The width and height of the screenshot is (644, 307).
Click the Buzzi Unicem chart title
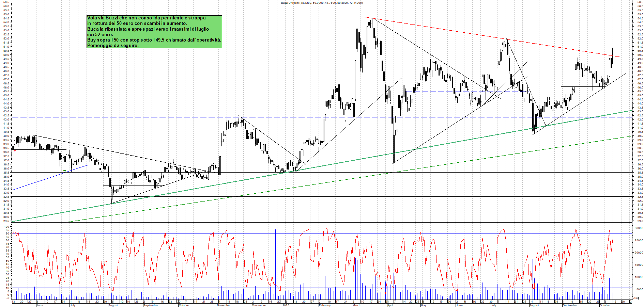coord(321,3)
